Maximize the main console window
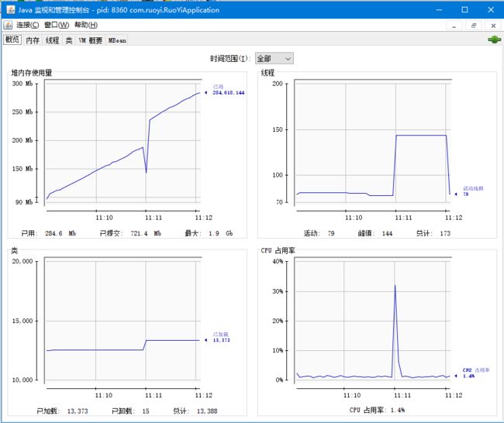Image resolution: width=504 pixels, height=423 pixels. tap(464, 9)
